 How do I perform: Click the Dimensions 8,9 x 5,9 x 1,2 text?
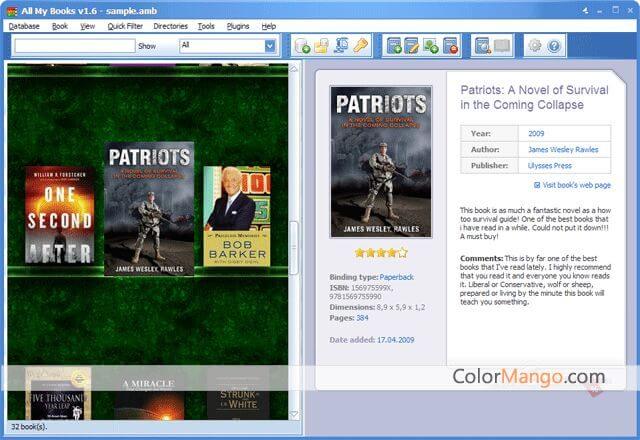(x=377, y=307)
